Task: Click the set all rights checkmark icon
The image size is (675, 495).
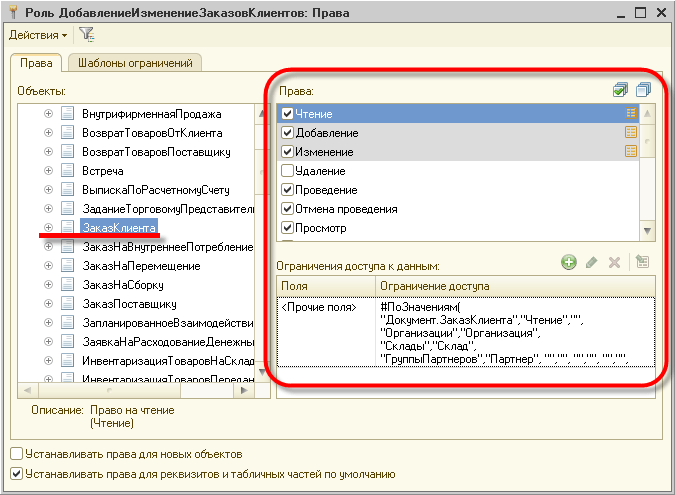Action: tap(620, 90)
